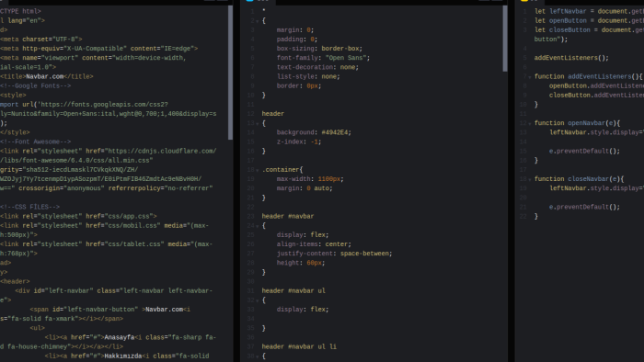644x362 pixels.
Task: Click the Google Fonts comment in the HTML
Action: (x=35, y=86)
